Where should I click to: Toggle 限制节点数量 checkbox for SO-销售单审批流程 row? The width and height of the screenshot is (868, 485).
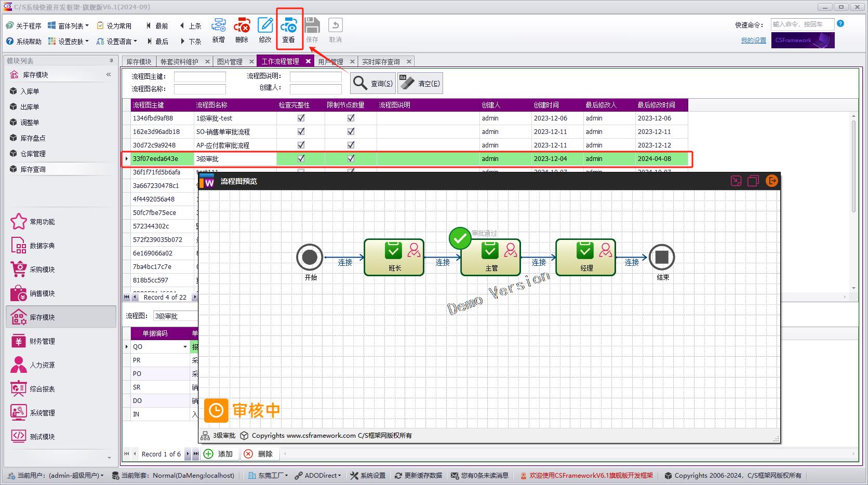click(351, 131)
